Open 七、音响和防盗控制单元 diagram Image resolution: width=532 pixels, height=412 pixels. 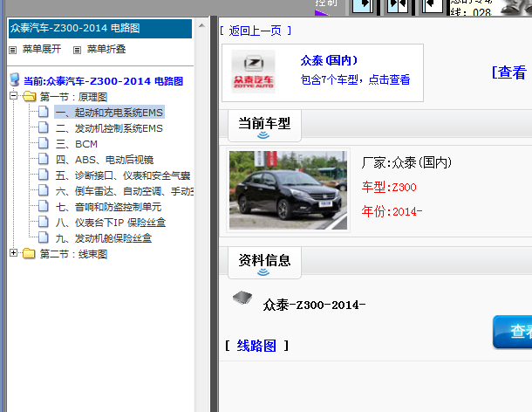108,207
